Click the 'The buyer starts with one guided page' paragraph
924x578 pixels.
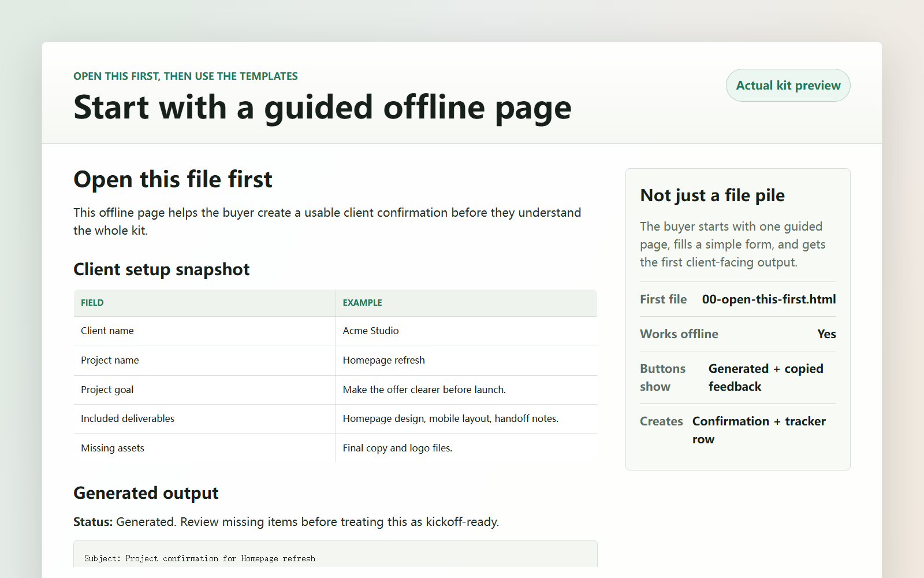(x=732, y=244)
